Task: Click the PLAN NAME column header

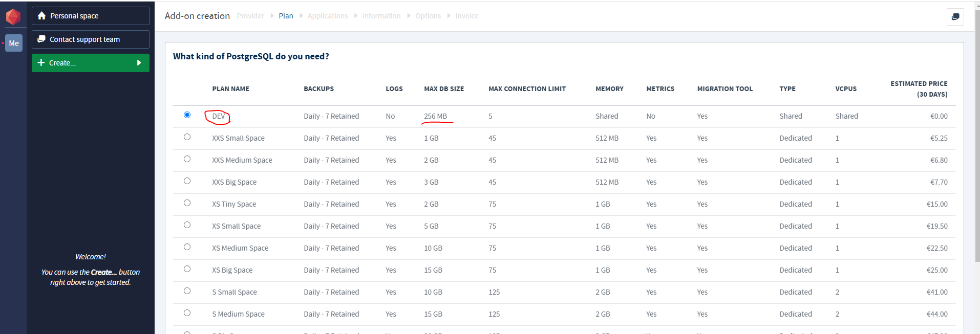Action: click(230, 88)
